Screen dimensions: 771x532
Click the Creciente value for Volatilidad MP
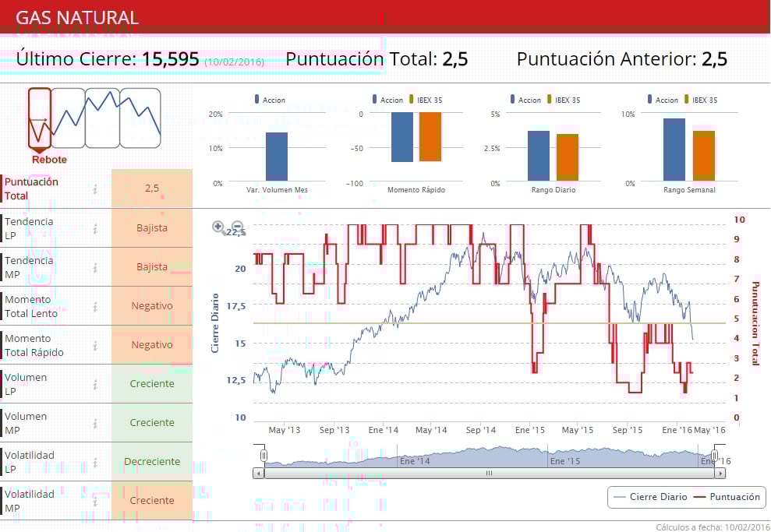pyautogui.click(x=152, y=501)
